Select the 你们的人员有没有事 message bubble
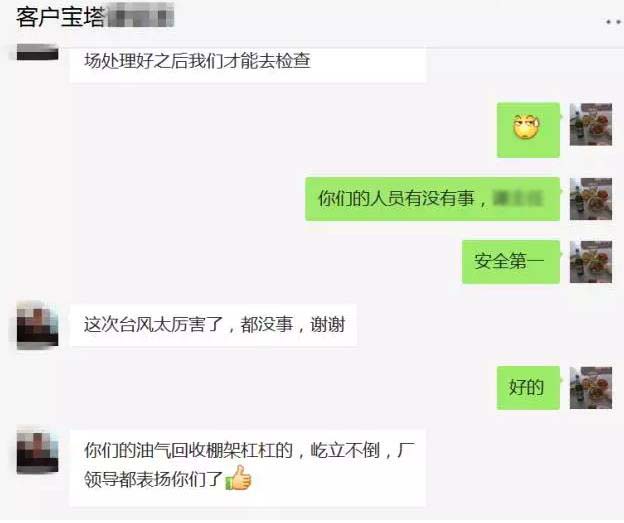Screen dimensions: 624x523 (433, 199)
